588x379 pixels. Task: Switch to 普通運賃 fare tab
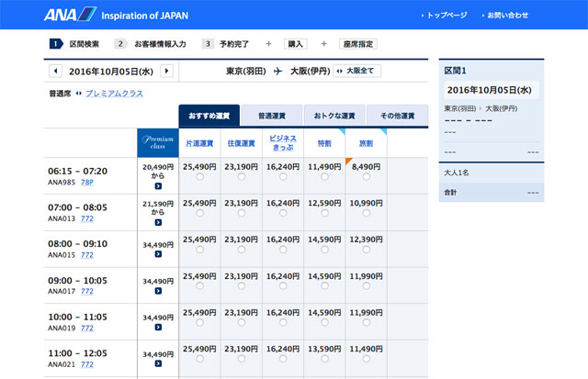pos(272,116)
